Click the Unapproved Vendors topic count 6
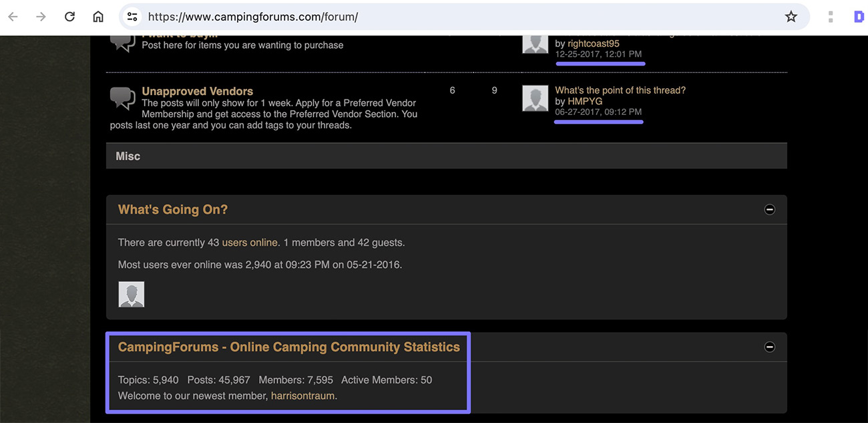The image size is (868, 423). coord(452,90)
